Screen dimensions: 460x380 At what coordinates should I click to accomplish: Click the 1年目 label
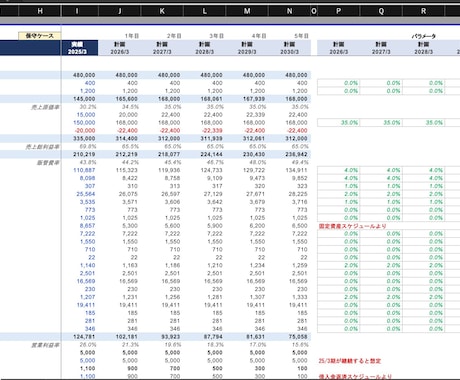pos(132,36)
